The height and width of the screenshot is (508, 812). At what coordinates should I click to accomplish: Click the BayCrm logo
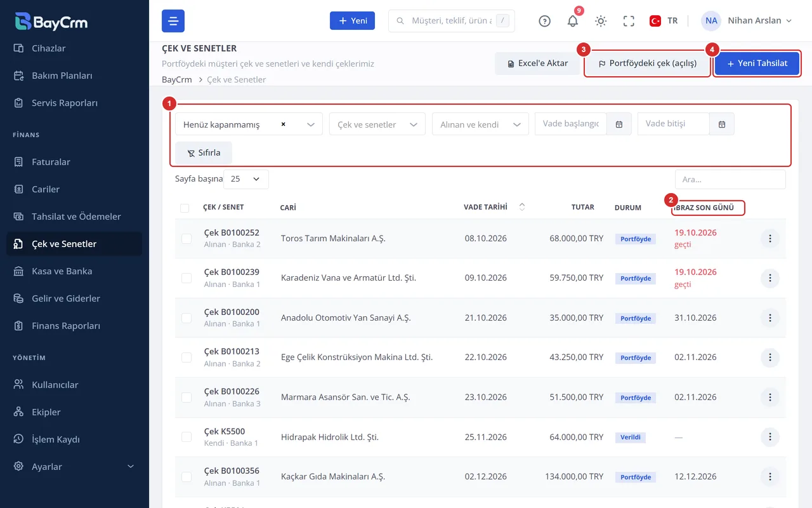51,22
